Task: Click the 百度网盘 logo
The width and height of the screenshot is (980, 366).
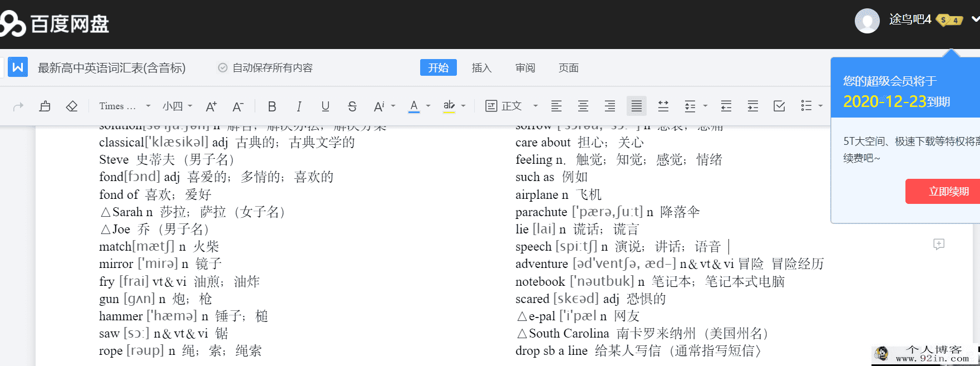Action: (55, 24)
